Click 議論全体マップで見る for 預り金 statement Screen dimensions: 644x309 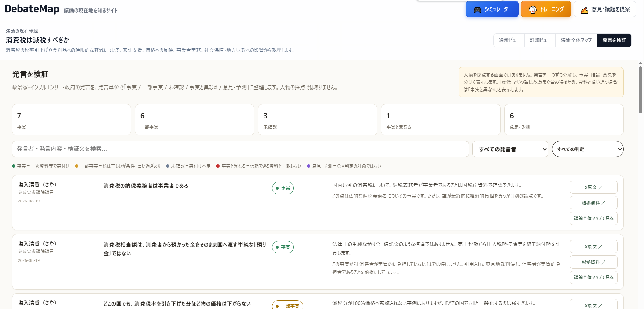point(594,277)
